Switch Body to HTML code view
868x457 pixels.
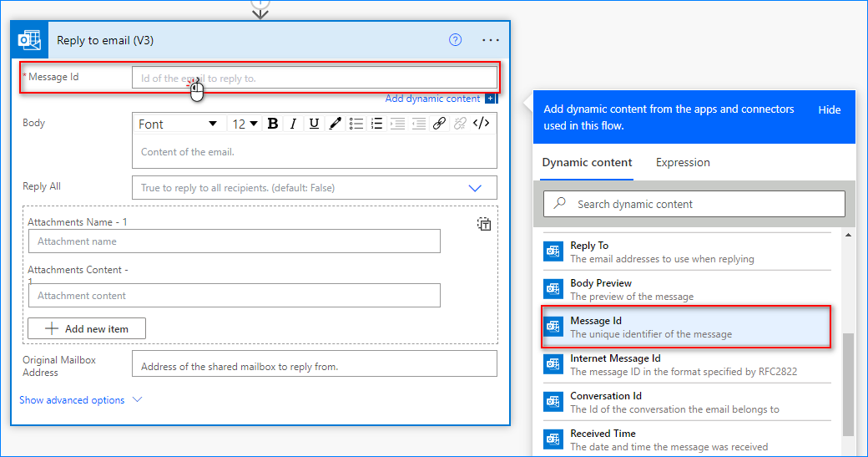tap(481, 124)
